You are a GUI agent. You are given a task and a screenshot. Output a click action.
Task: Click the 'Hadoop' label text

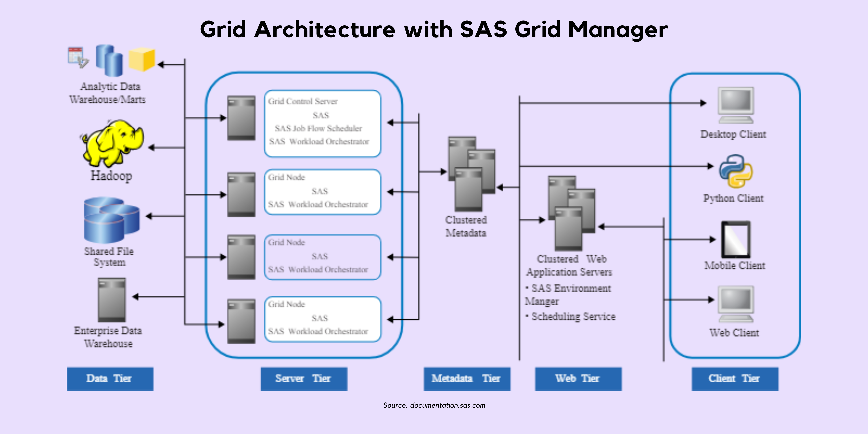tap(111, 176)
